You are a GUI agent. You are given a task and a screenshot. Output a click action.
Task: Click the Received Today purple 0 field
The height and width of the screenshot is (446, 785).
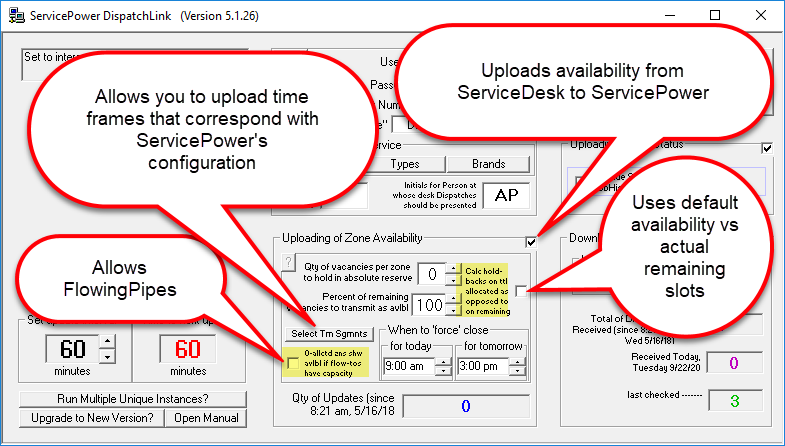pos(734,363)
